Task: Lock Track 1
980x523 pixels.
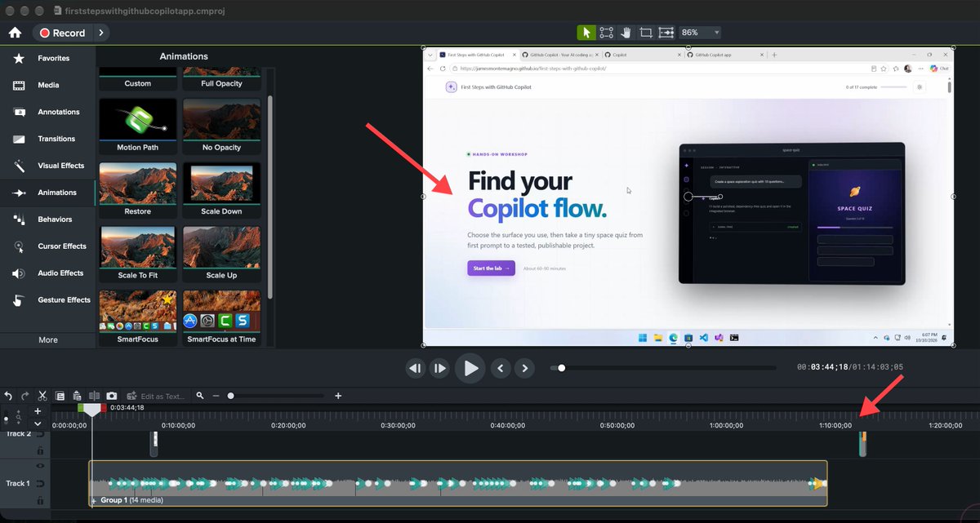Action: [x=39, y=499]
